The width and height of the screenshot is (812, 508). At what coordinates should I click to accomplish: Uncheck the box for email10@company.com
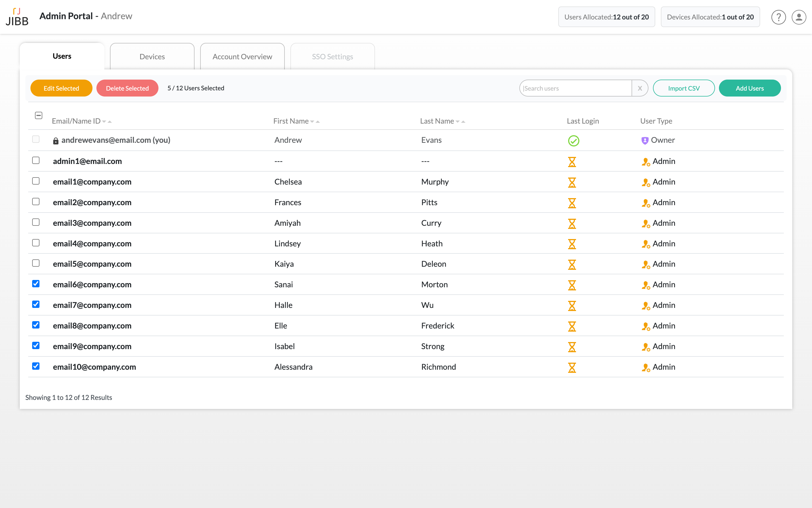point(36,366)
